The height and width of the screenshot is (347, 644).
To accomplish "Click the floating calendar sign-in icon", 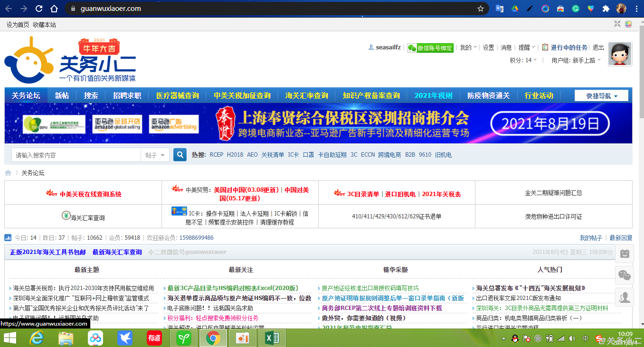I will click(625, 253).
